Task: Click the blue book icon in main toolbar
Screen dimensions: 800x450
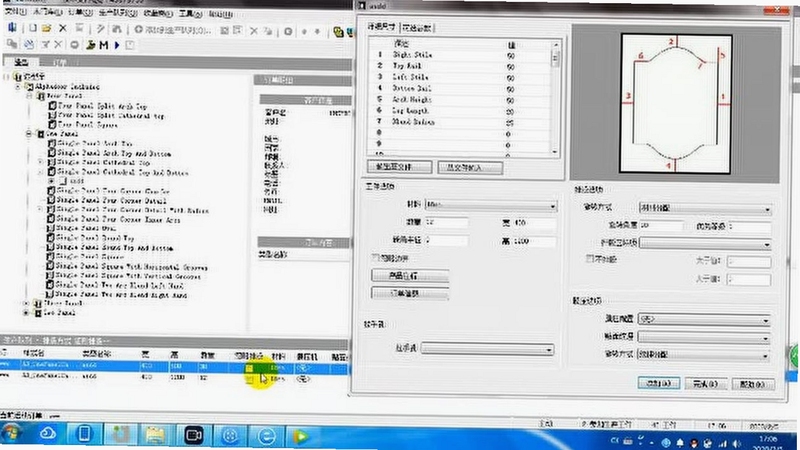Action: pos(12,28)
